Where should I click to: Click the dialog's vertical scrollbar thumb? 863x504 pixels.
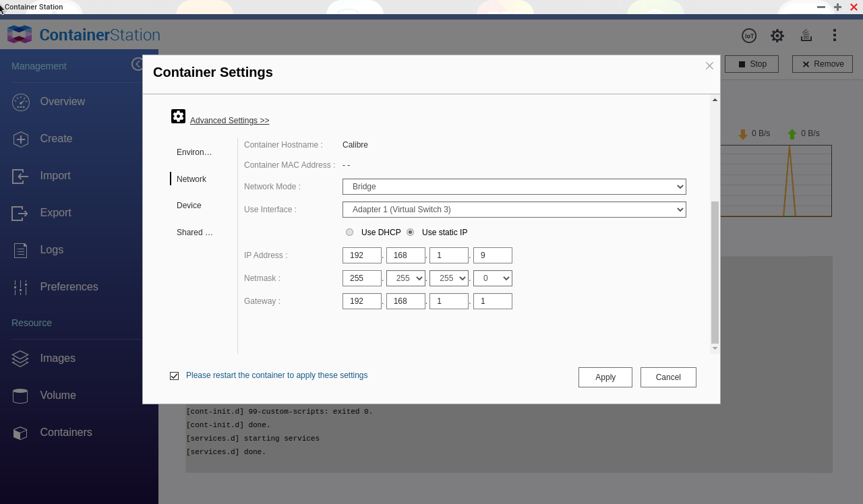[715, 272]
